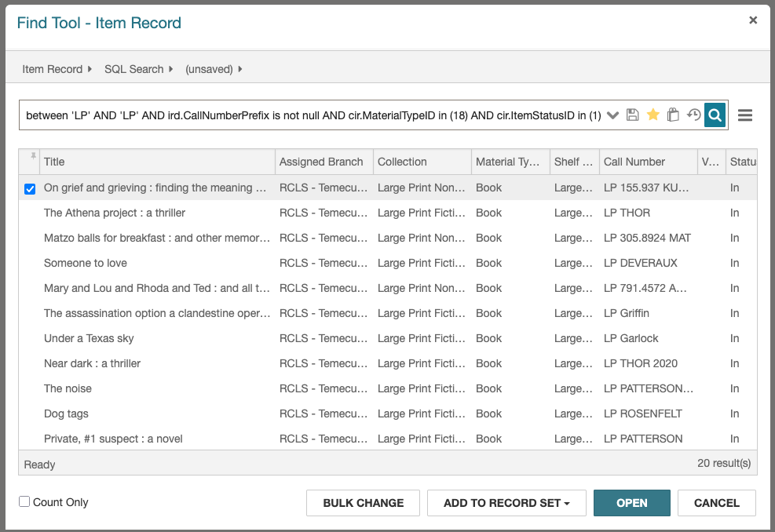
Task: Click inside the SQL search text field
Action: (x=313, y=115)
